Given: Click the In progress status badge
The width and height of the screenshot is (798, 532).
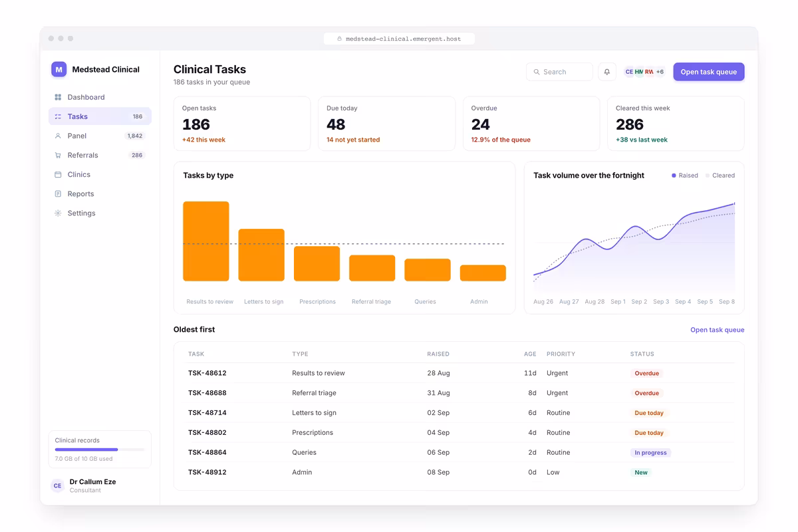Looking at the screenshot, I should pyautogui.click(x=650, y=453).
